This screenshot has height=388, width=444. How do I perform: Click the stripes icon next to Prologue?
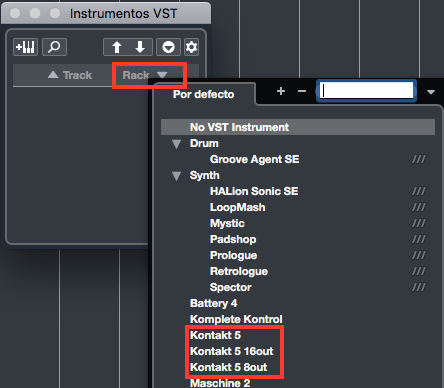419,255
